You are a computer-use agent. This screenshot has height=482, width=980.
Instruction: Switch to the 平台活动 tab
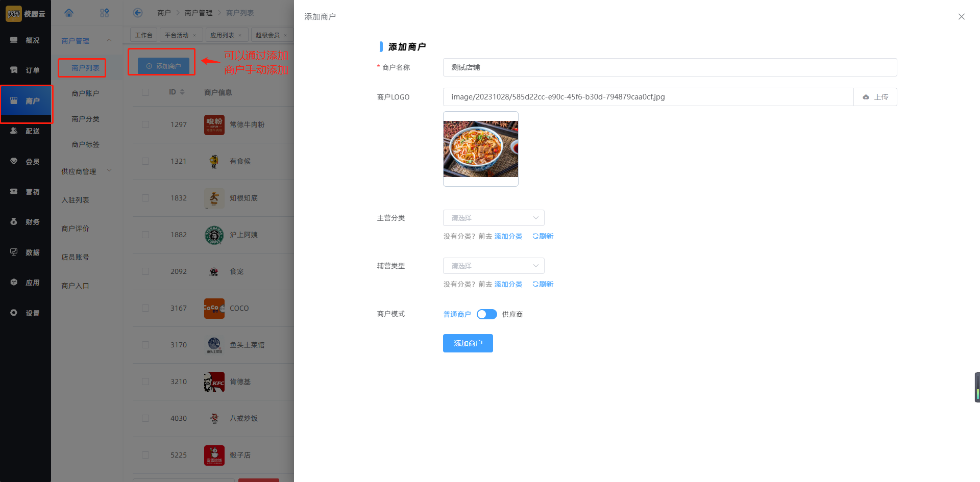[x=177, y=35]
